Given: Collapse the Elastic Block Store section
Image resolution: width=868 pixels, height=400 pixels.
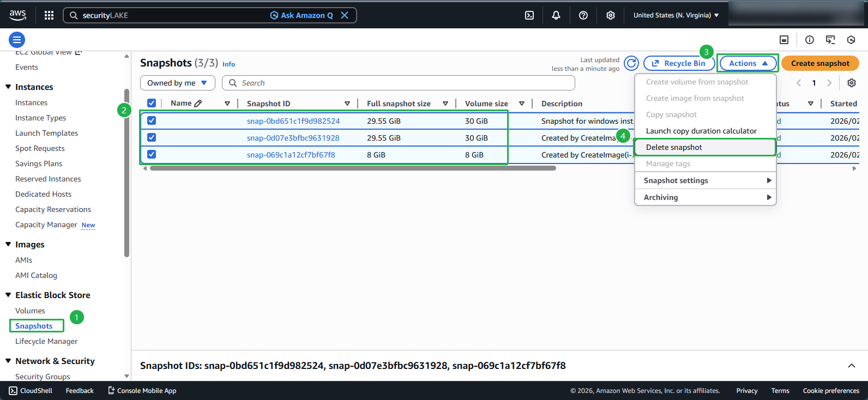Looking at the screenshot, I should click(8, 295).
